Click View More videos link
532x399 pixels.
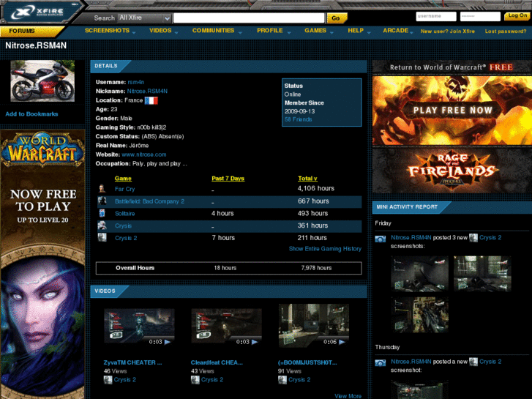[x=348, y=396]
